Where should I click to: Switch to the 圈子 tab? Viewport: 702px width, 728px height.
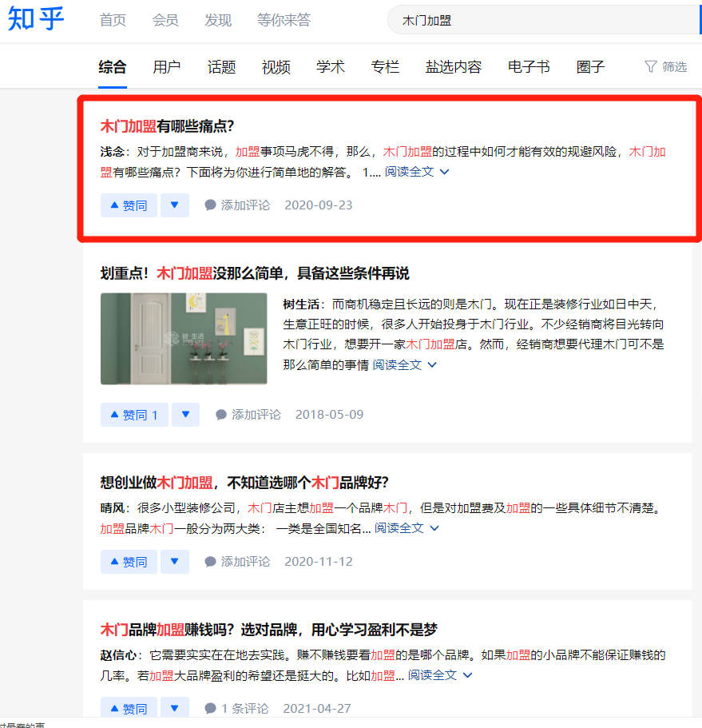pos(591,67)
